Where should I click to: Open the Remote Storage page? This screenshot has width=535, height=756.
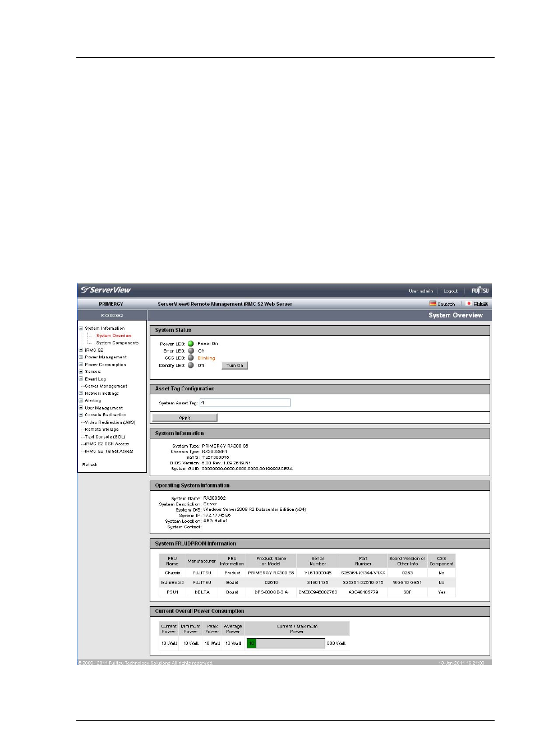[x=102, y=430]
